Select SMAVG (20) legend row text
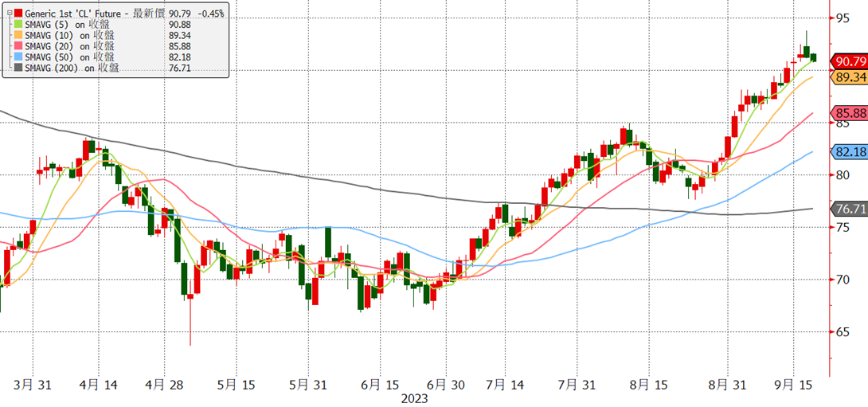 [70, 45]
